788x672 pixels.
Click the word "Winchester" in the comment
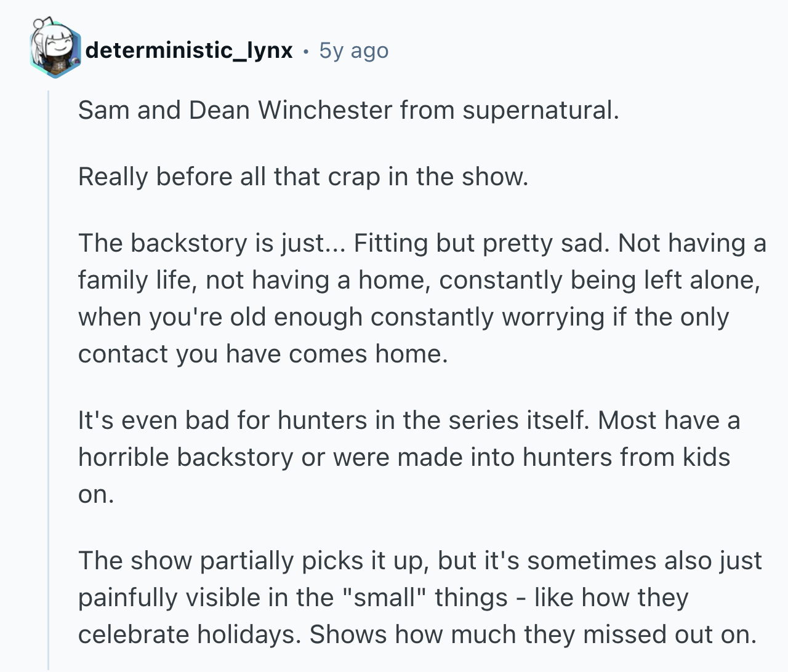[325, 110]
